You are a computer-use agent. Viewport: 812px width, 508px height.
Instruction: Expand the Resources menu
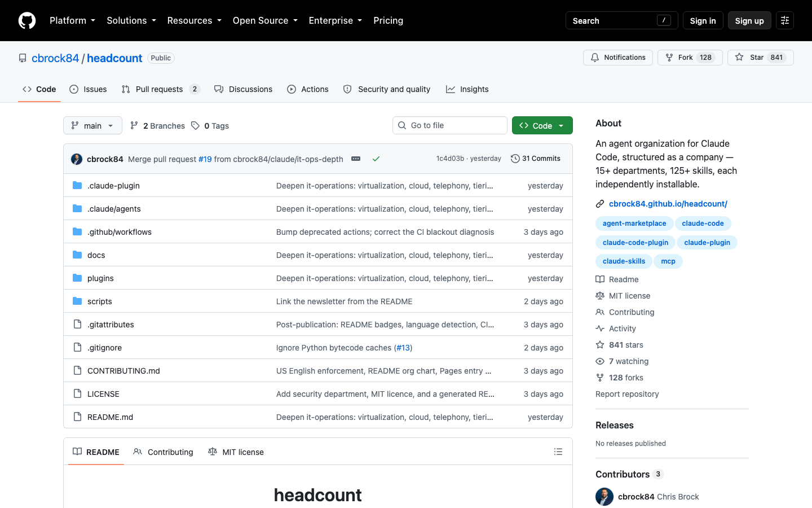[x=194, y=20]
